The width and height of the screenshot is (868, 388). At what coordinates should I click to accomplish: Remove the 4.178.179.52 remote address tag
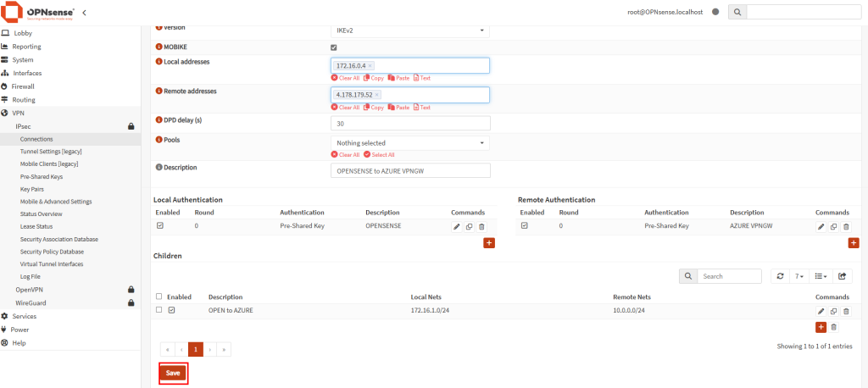(x=376, y=95)
